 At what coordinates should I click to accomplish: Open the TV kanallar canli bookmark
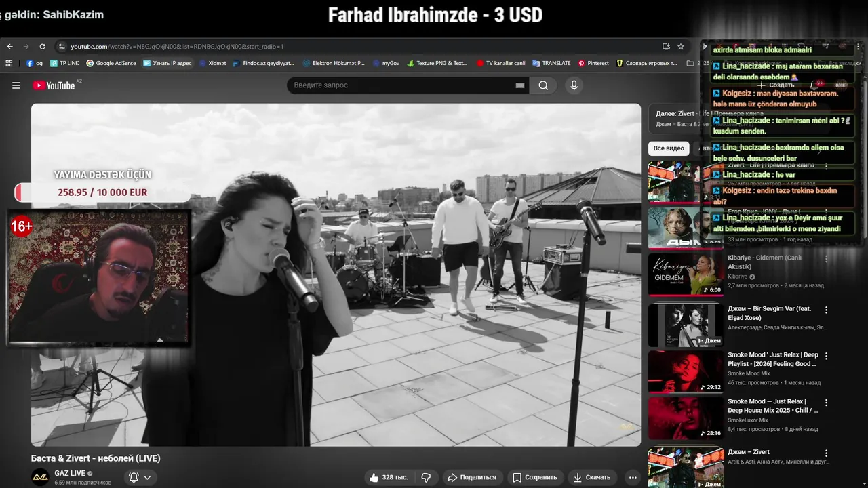point(501,63)
